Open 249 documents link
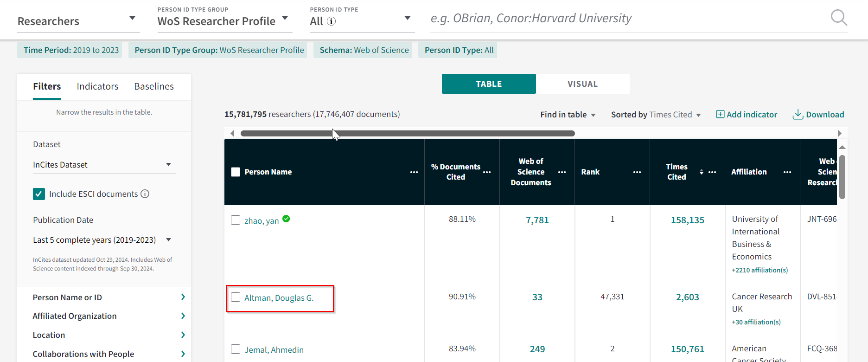Image resolution: width=868 pixels, height=362 pixels. (537, 349)
